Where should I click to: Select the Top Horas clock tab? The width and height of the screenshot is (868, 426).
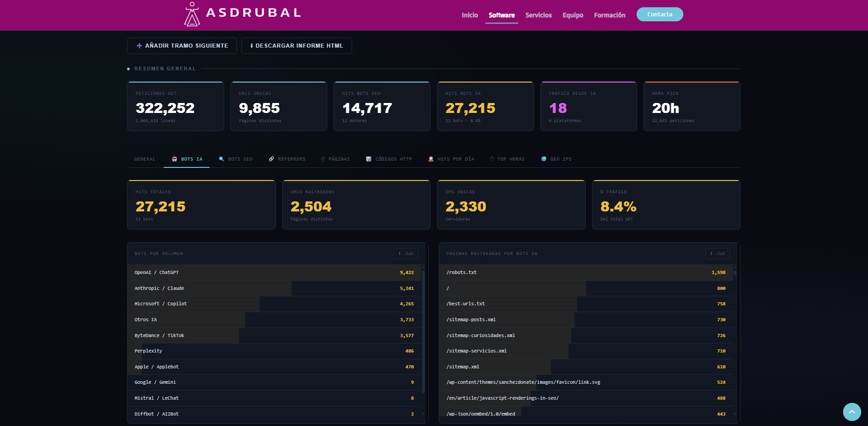507,159
